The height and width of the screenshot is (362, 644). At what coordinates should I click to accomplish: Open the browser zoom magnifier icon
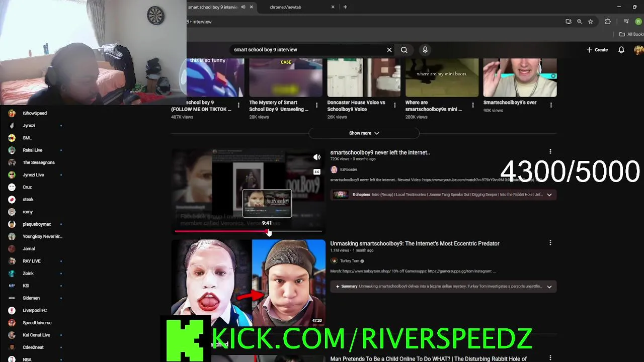pos(579,22)
